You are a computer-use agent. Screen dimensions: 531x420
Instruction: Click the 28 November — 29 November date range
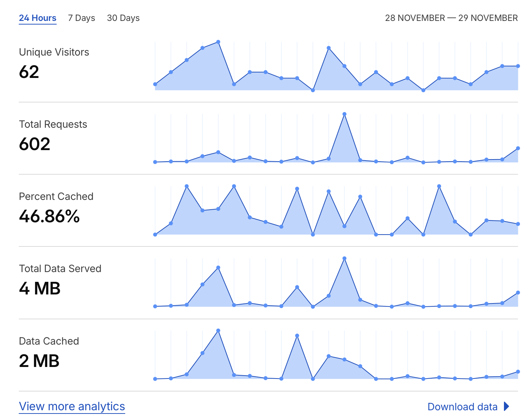pyautogui.click(x=451, y=18)
